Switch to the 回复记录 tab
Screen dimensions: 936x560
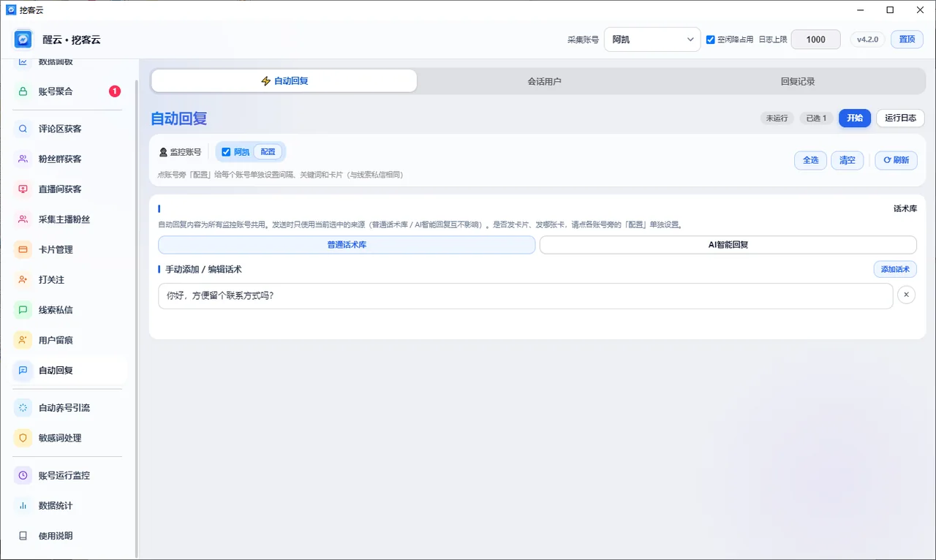[x=798, y=81]
